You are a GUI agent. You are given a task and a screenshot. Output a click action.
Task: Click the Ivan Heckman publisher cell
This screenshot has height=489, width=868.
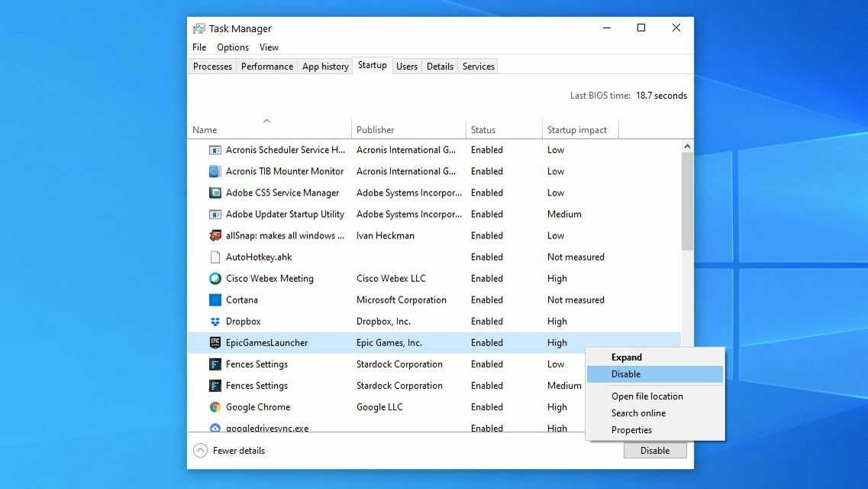click(x=386, y=236)
